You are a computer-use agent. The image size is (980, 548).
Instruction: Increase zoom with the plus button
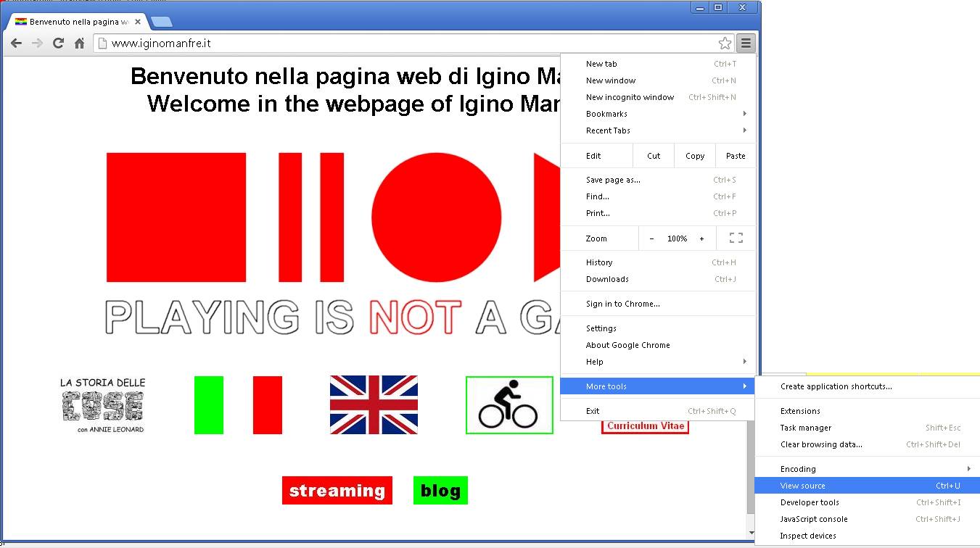click(701, 238)
